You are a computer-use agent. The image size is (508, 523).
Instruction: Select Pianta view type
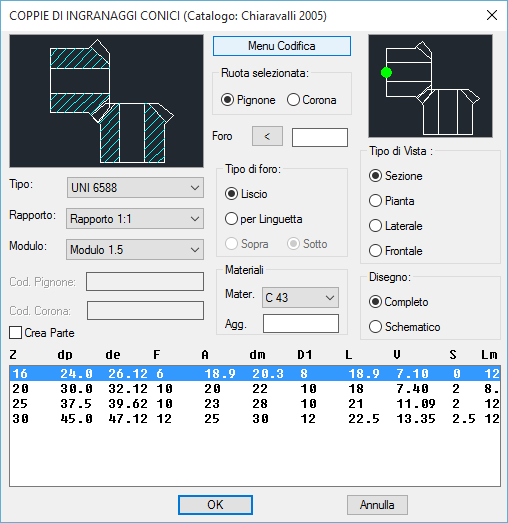click(392, 201)
